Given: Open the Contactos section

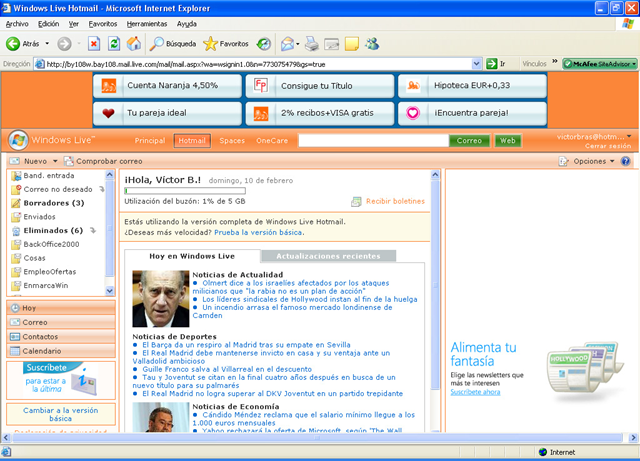Looking at the screenshot, I should 61,336.
